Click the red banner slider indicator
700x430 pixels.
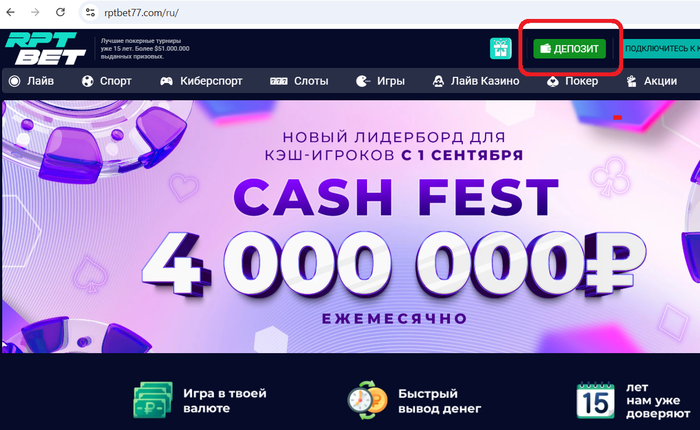click(x=617, y=117)
